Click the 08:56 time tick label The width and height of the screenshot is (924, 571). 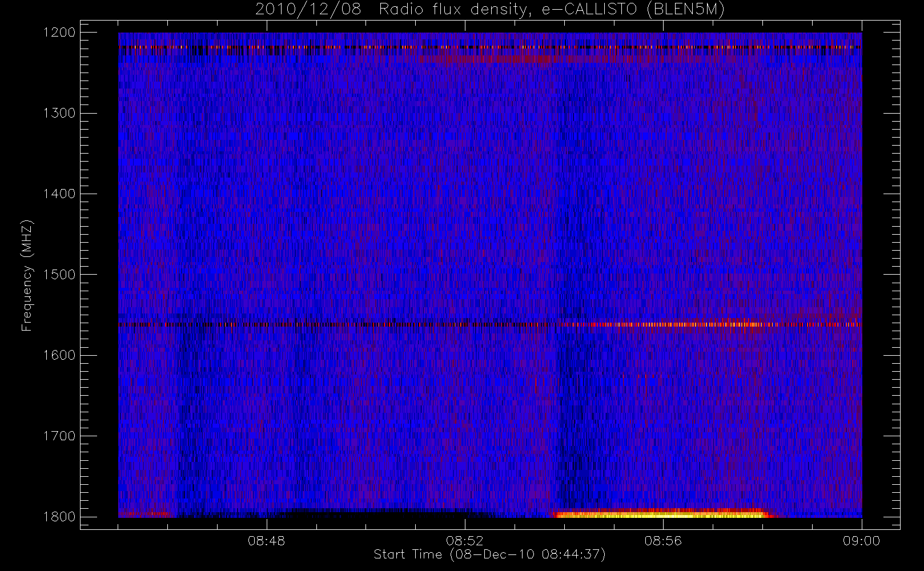point(663,541)
